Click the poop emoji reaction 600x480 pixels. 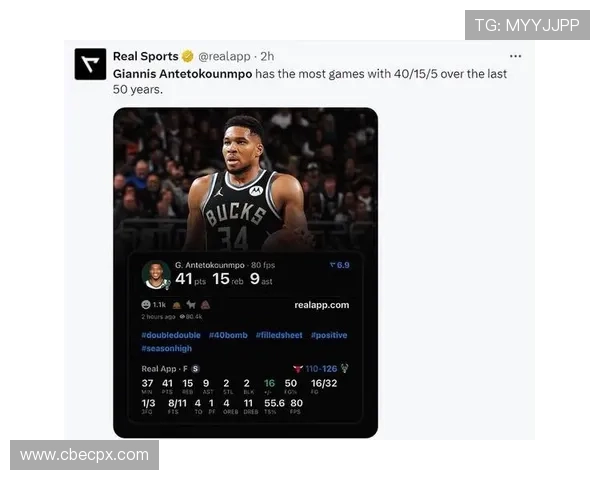[205, 305]
